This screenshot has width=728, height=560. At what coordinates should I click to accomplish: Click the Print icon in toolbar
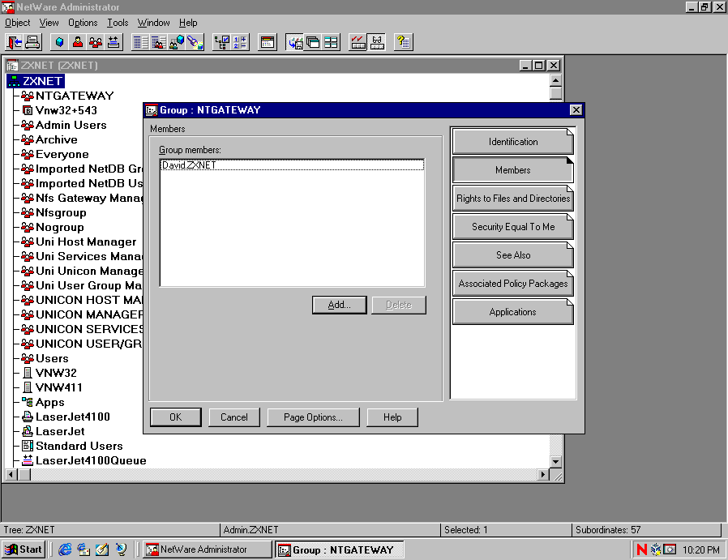point(32,42)
